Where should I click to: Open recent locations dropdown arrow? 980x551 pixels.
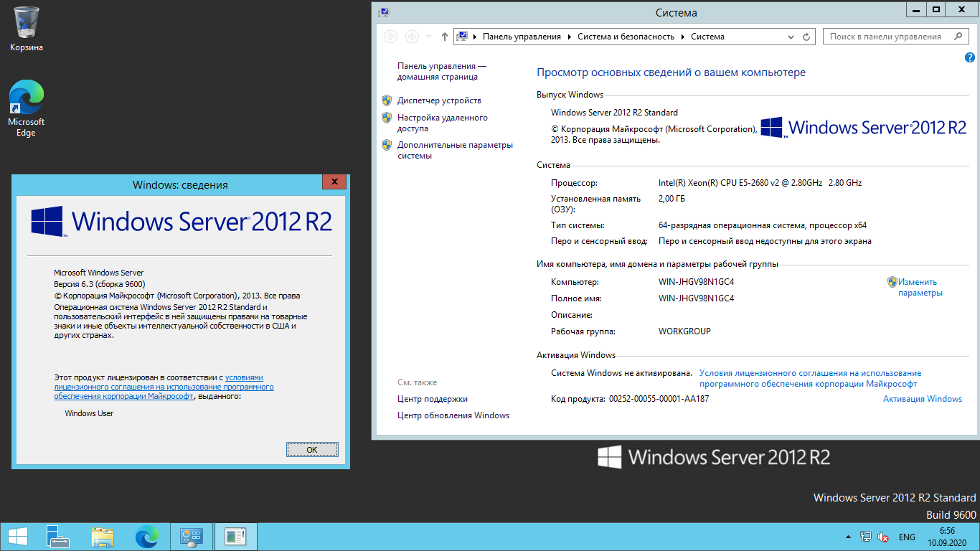[428, 37]
